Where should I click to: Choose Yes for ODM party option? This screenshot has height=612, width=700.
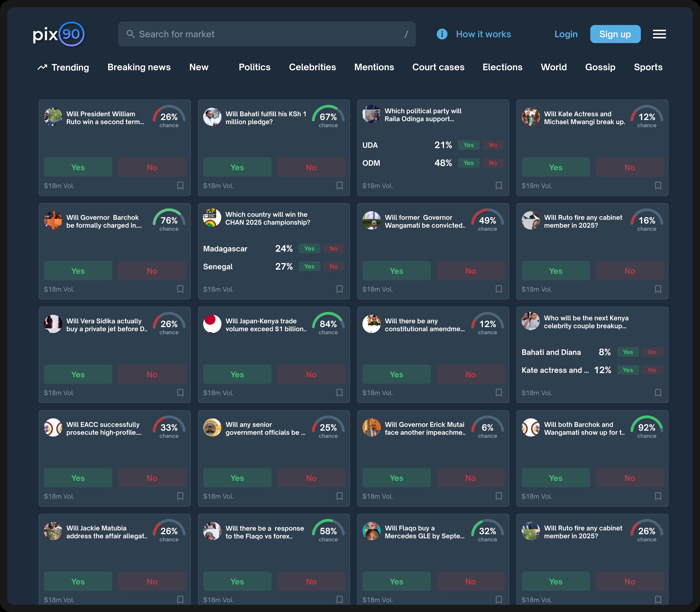[468, 163]
